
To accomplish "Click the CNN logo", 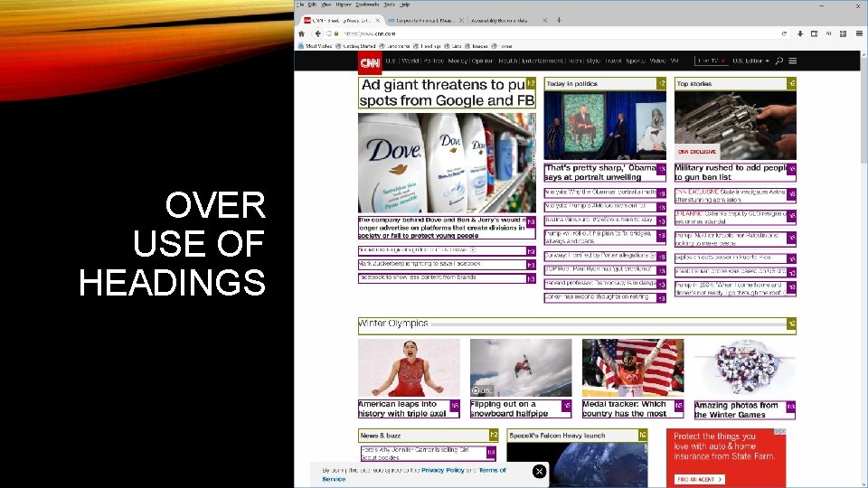I will [370, 62].
